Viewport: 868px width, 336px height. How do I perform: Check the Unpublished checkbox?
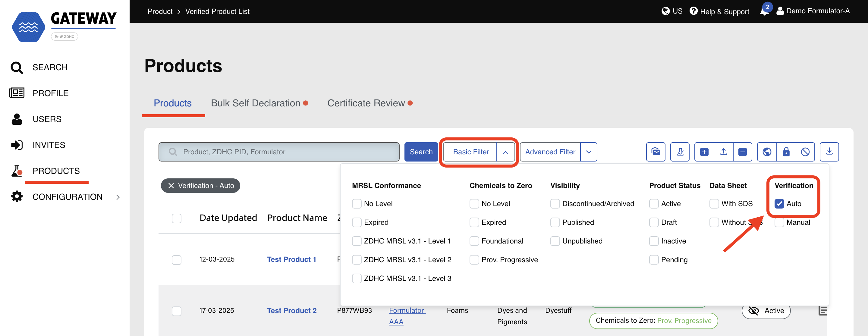coord(555,241)
